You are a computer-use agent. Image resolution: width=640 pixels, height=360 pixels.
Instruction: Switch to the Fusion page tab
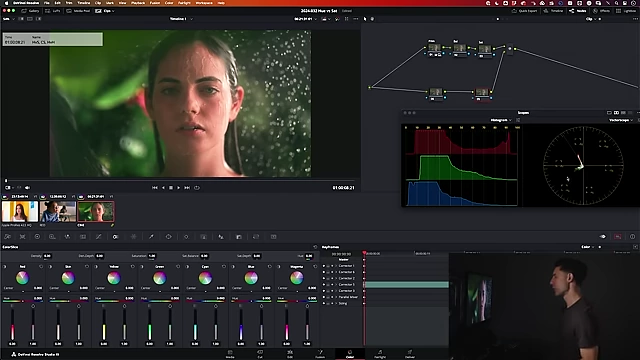tap(320, 354)
